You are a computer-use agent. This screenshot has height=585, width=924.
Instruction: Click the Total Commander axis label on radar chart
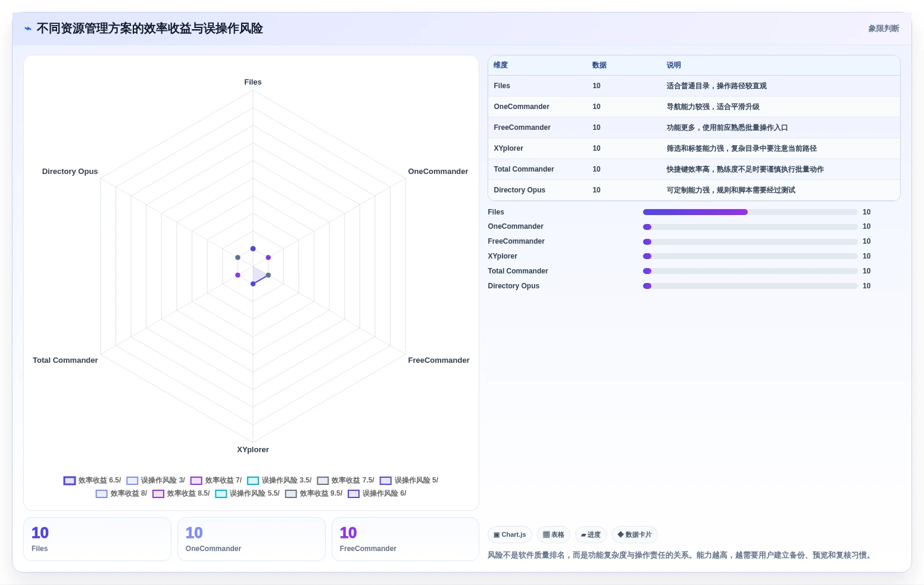coord(65,360)
